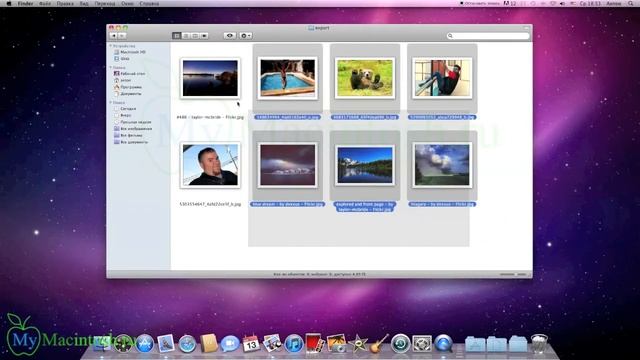The width and height of the screenshot is (640, 360).
Task: Launch Safari from the Dock
Action: tap(187, 344)
